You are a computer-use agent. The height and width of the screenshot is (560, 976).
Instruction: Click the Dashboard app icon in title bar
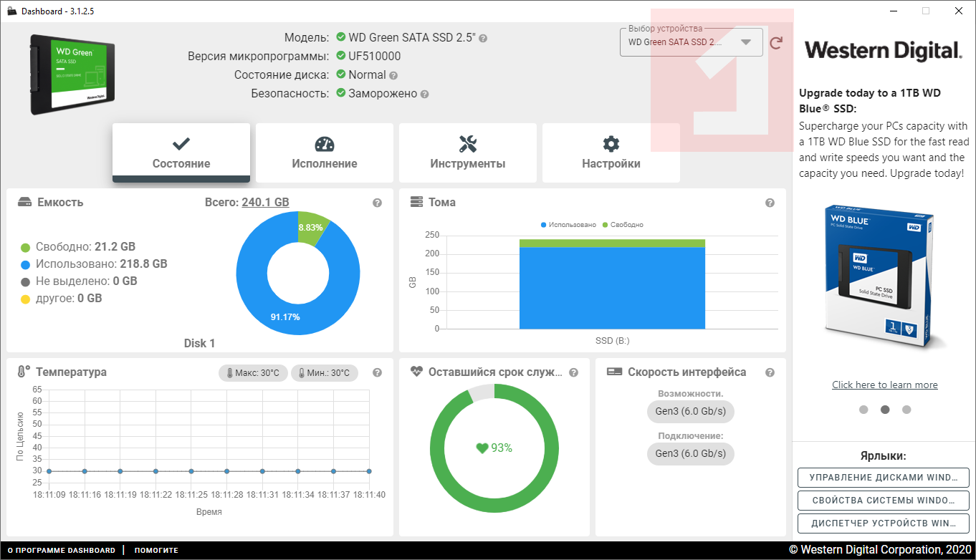[x=11, y=11]
